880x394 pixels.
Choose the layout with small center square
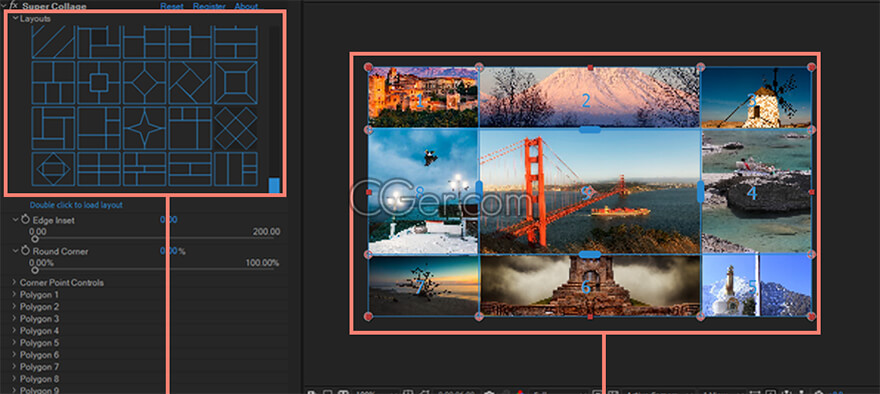tap(99, 83)
